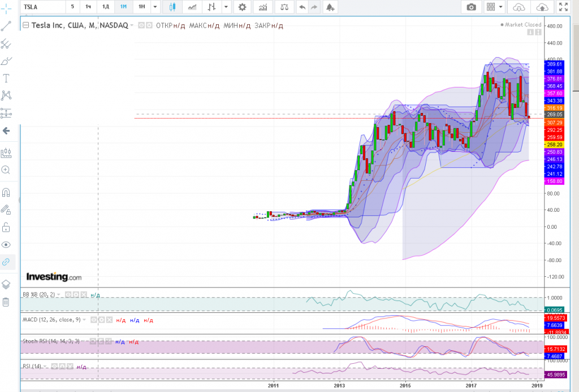Screen dimensions: 579x392
Task: Remove the BB %B indicator
Action: pyautogui.click(x=84, y=295)
